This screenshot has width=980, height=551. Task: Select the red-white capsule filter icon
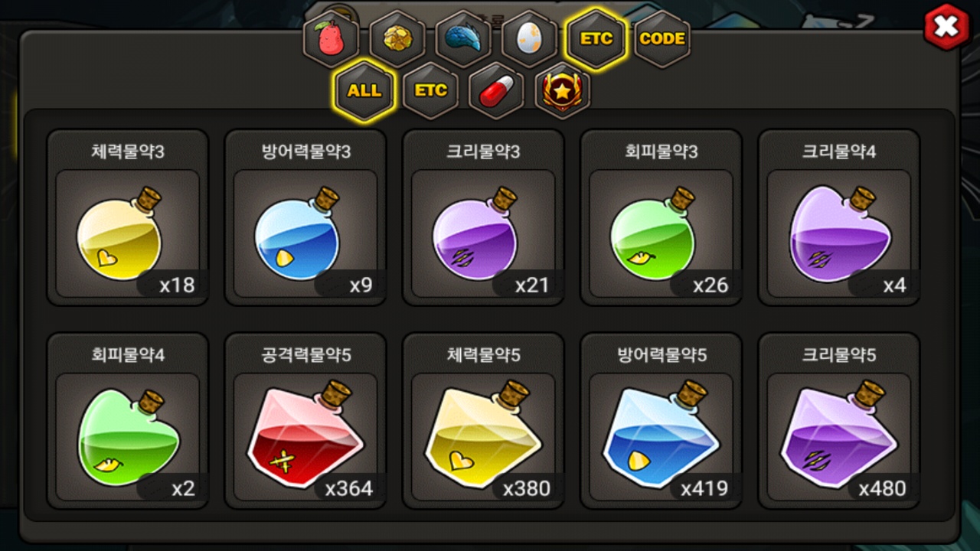coord(496,90)
